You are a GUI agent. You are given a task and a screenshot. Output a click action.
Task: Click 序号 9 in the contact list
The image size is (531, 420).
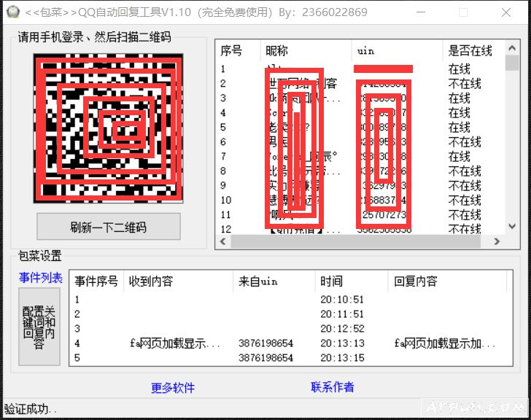point(223,185)
